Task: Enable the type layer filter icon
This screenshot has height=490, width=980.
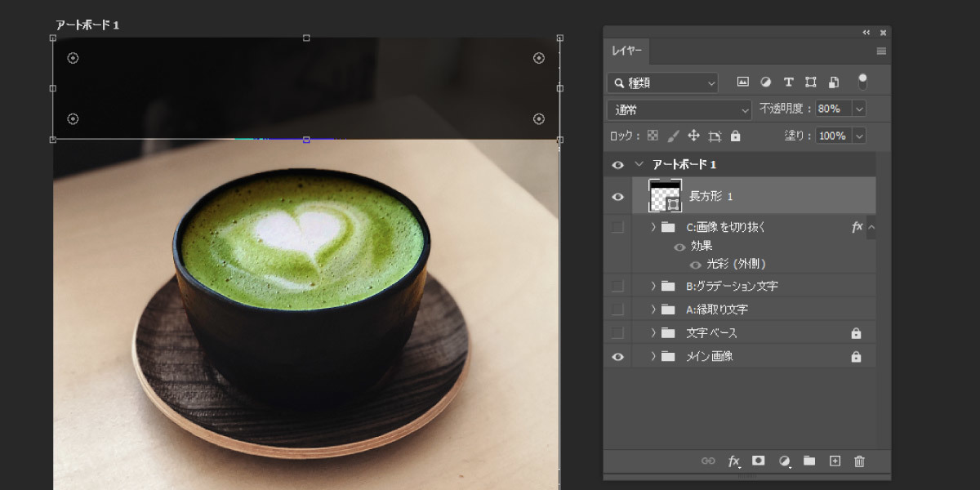Action: (788, 82)
